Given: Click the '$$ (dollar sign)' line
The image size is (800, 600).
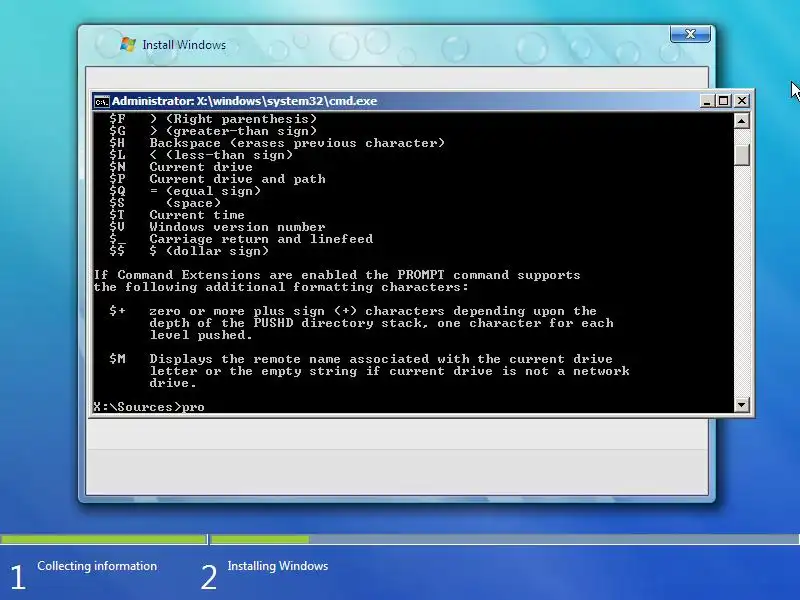Looking at the screenshot, I should tap(189, 251).
